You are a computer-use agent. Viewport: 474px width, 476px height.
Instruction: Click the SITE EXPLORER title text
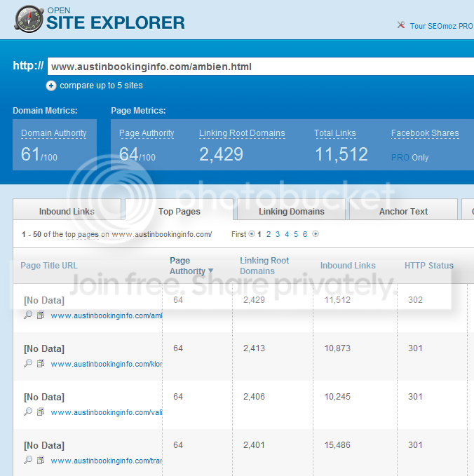coord(116,22)
